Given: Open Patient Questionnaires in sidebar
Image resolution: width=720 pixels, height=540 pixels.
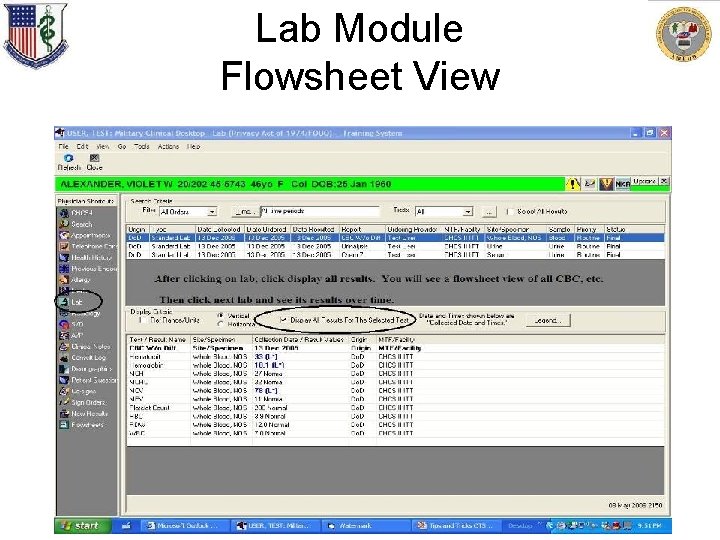Looking at the screenshot, I should click(x=88, y=380).
